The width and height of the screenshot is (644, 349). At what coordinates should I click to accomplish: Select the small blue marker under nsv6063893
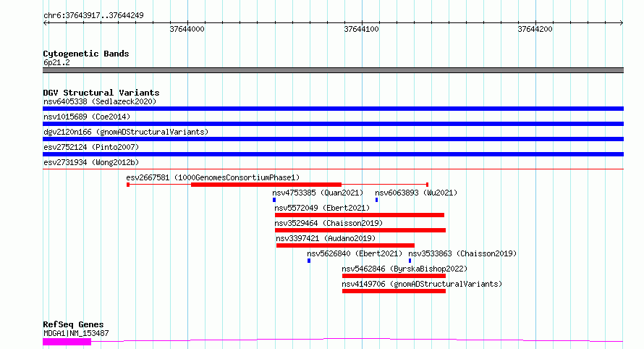[376, 200]
